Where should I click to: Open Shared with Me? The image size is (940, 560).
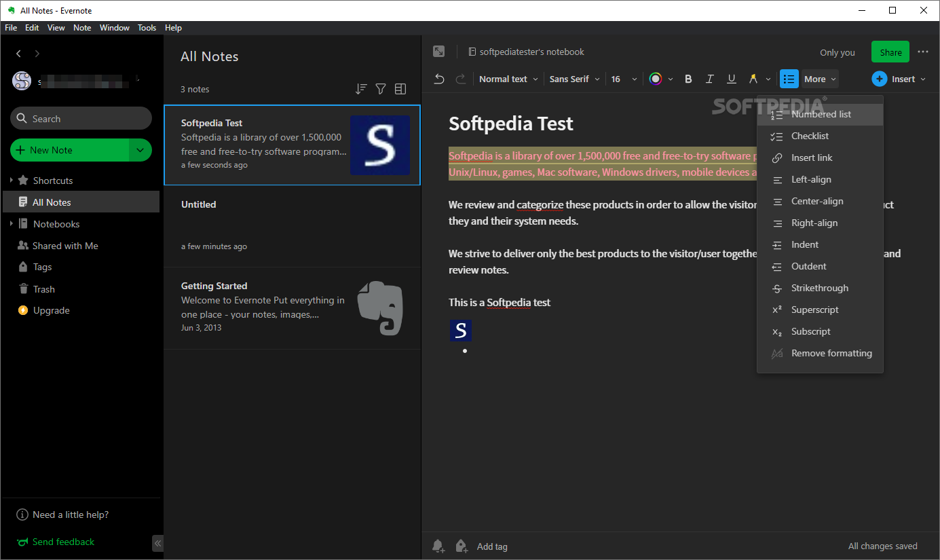point(65,246)
